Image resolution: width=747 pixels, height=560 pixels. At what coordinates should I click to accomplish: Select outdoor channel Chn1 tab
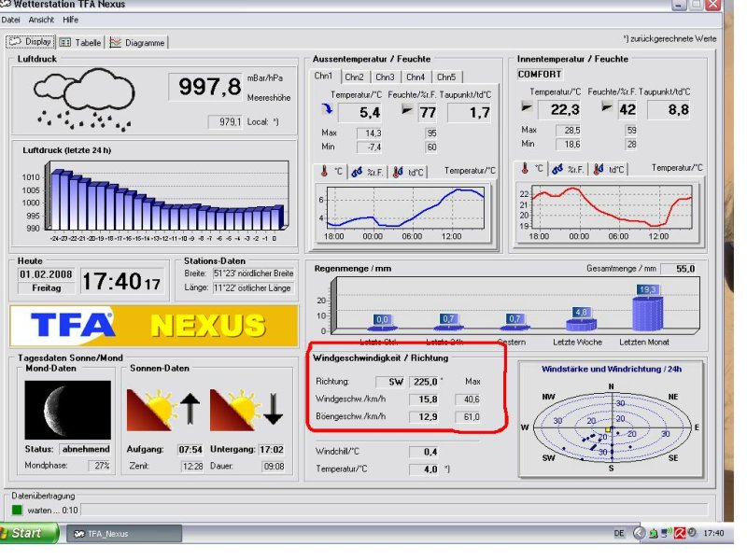[x=323, y=77]
